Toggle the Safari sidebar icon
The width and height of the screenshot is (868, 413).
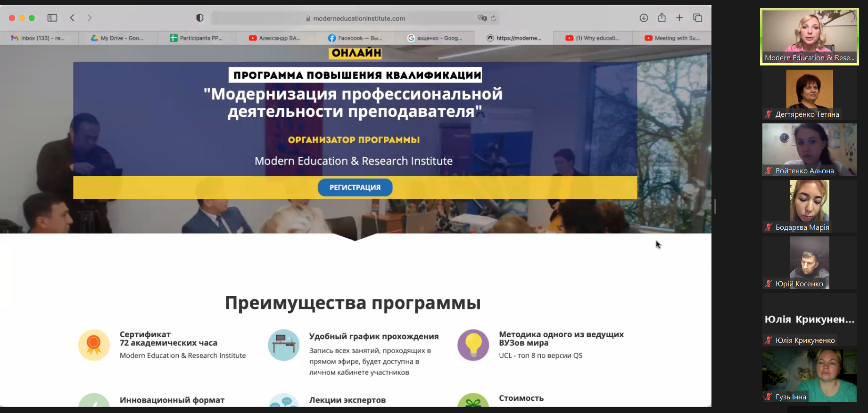(52, 18)
